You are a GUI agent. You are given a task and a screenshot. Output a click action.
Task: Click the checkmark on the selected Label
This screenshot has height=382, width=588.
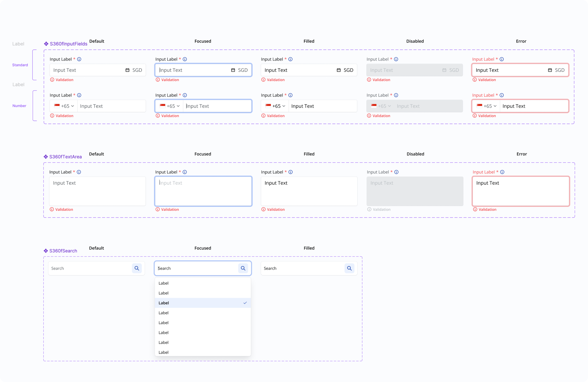[245, 303]
